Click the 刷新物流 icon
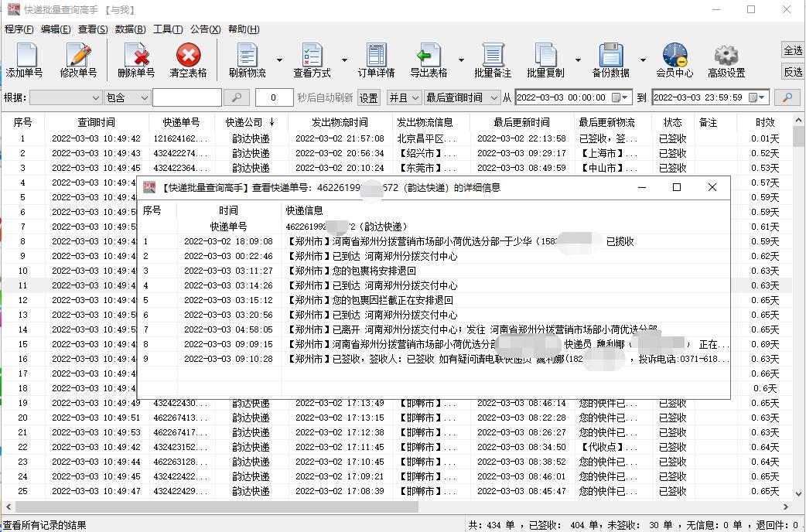 click(x=248, y=60)
